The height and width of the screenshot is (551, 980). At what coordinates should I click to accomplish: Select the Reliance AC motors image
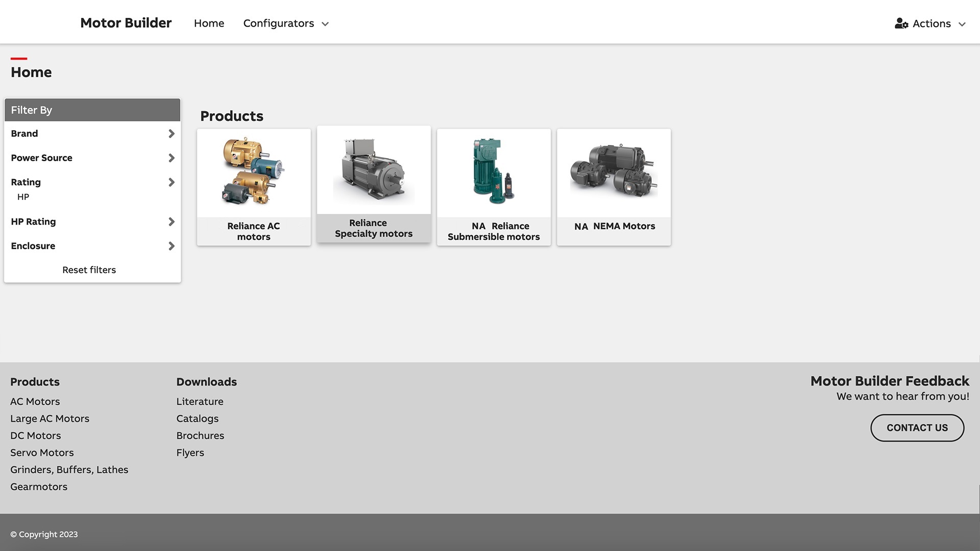pos(254,171)
